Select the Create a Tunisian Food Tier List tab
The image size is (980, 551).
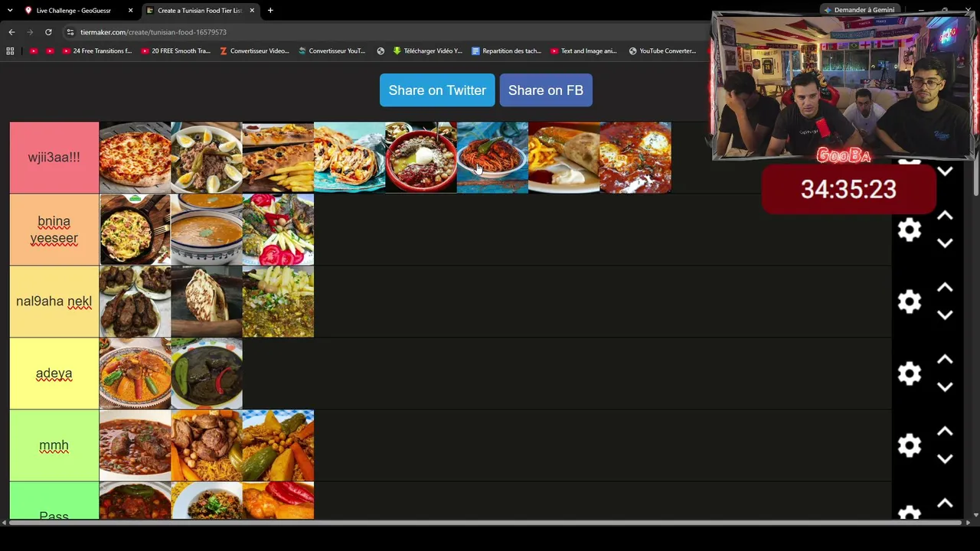point(200,11)
